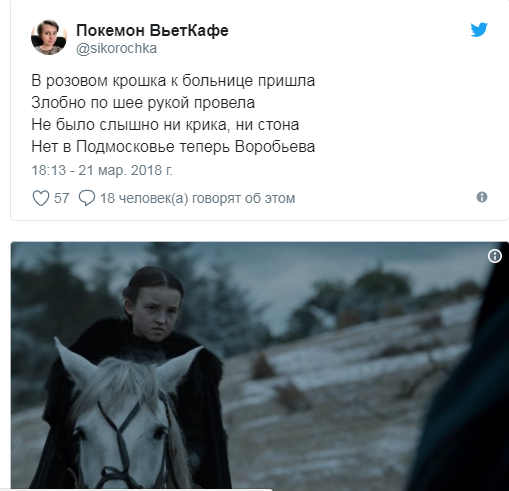Open the tweet info icon in the footer

click(x=482, y=197)
